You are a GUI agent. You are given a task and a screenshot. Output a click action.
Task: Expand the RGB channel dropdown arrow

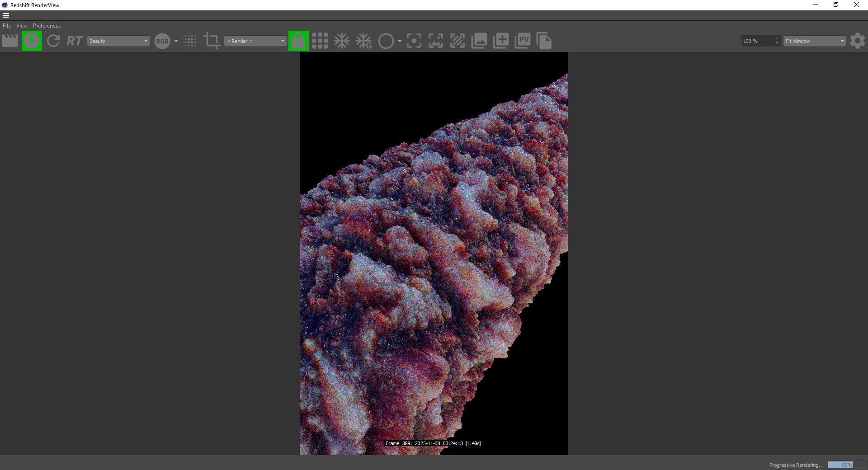pos(176,41)
